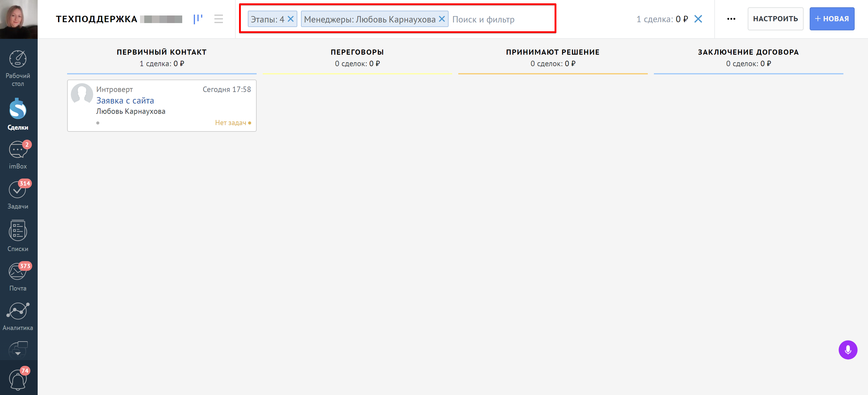Screen dimensions: 868x395
Task: Remove the Менеджеры filter chip
Action: click(x=442, y=19)
